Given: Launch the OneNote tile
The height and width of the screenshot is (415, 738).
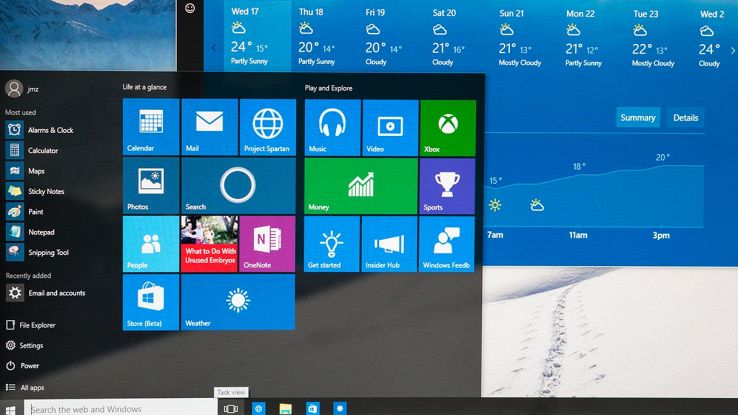Looking at the screenshot, I should [x=267, y=244].
